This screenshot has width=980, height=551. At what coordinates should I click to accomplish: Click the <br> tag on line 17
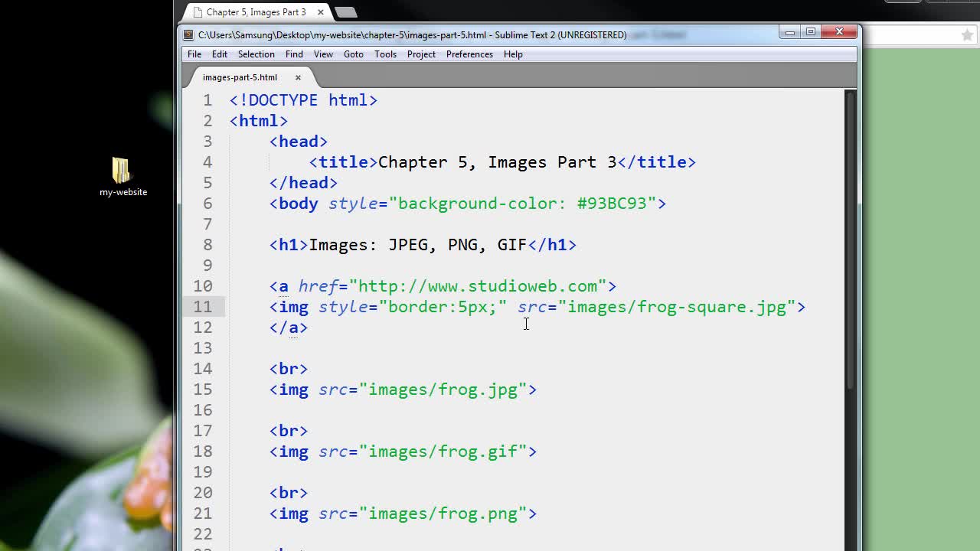tap(289, 431)
